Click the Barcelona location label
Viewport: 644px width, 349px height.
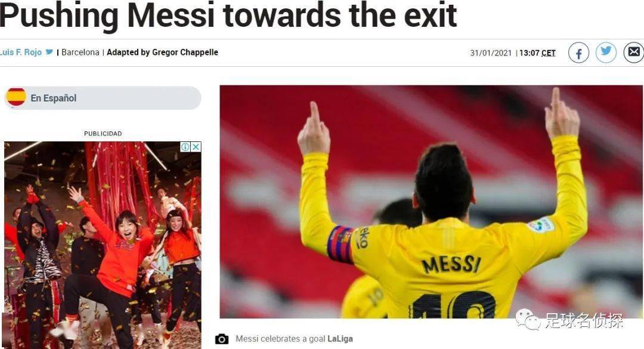pyautogui.click(x=80, y=52)
